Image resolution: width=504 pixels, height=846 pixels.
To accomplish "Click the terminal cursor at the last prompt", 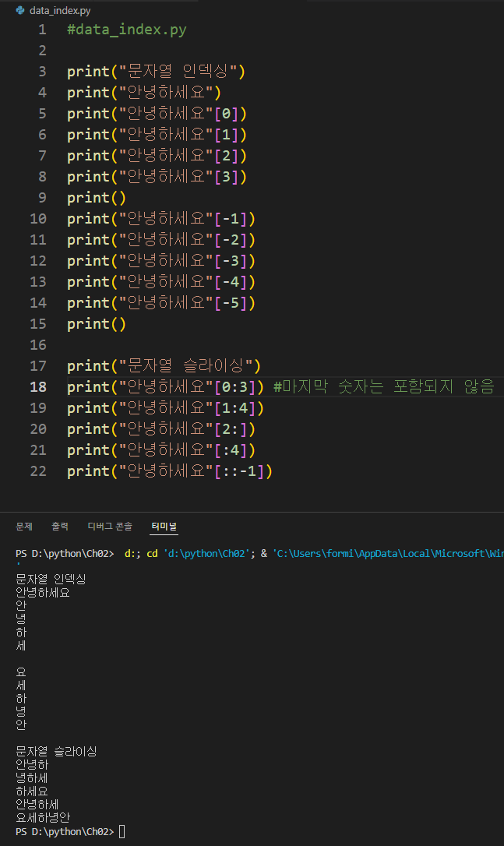I will 122,831.
